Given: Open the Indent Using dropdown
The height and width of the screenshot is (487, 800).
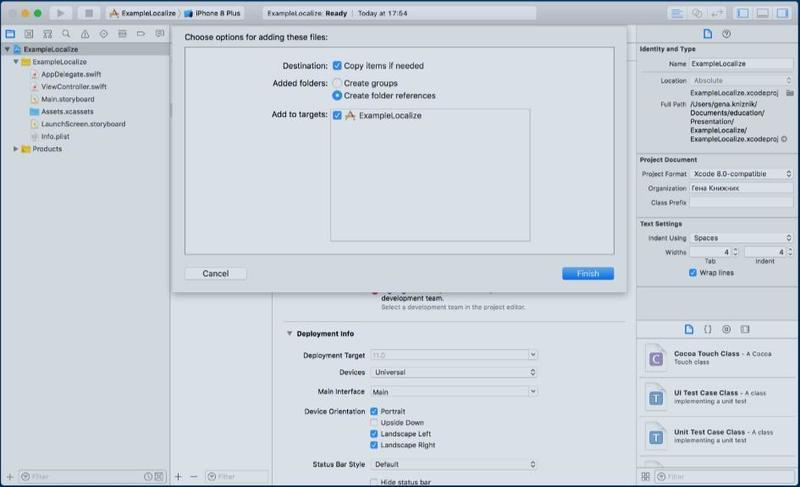Looking at the screenshot, I should (741, 238).
